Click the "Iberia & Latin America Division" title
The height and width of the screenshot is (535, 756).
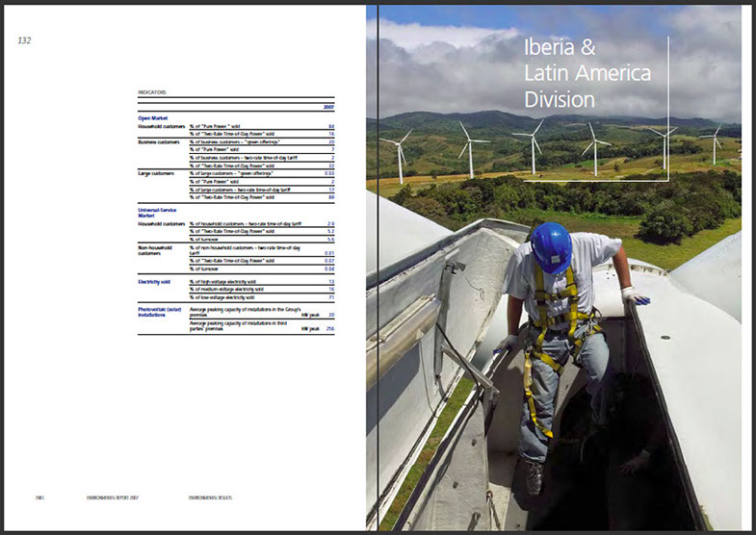pyautogui.click(x=587, y=72)
